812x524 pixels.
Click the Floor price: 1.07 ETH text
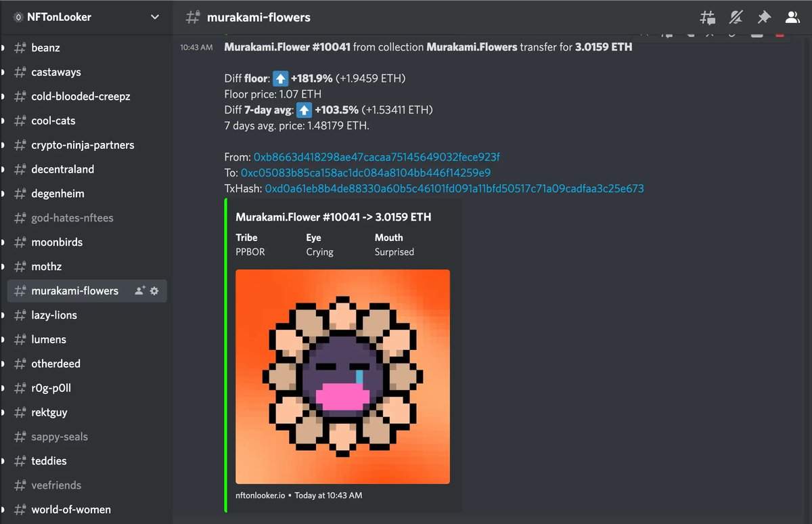point(273,94)
